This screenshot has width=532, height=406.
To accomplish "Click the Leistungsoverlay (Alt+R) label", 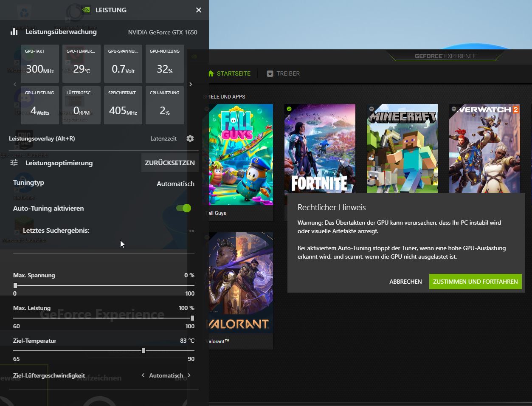I will [42, 138].
